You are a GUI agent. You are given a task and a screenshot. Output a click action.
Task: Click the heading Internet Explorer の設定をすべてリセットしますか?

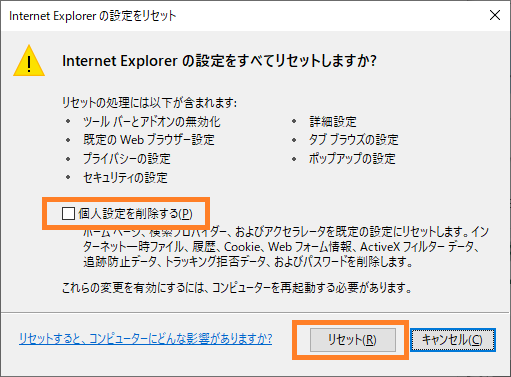pyautogui.click(x=219, y=61)
